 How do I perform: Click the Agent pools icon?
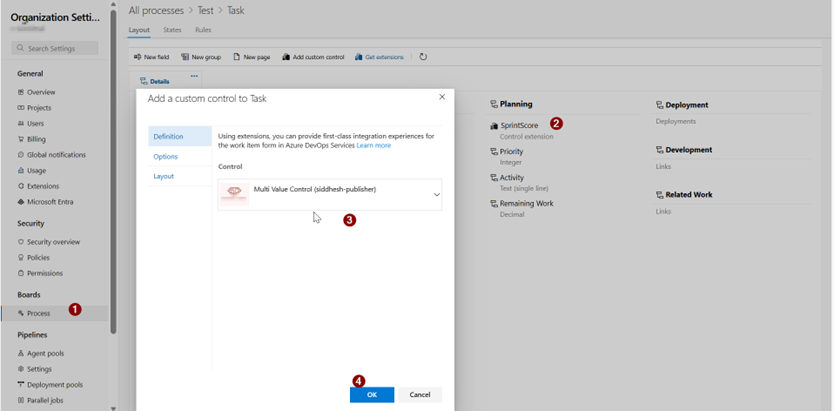(21, 353)
